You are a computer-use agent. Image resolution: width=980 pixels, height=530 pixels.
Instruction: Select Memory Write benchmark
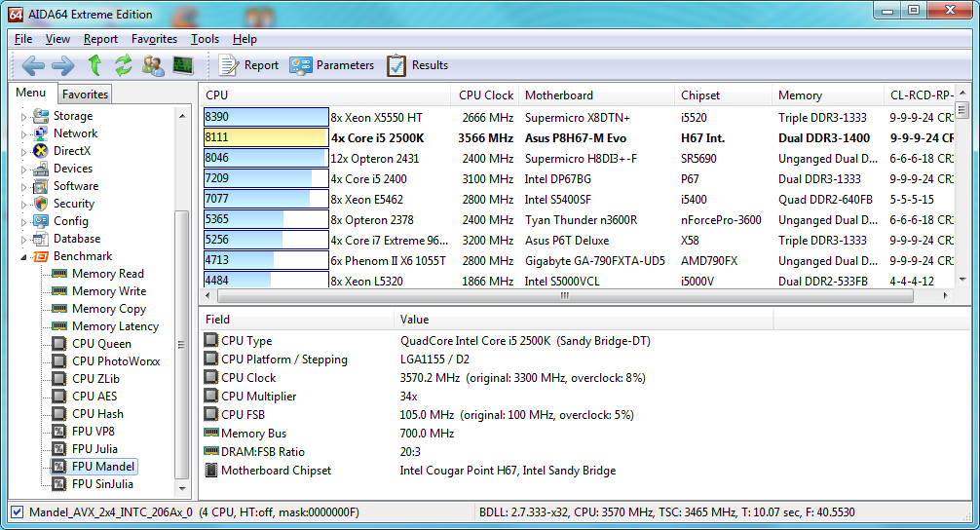click(x=109, y=291)
